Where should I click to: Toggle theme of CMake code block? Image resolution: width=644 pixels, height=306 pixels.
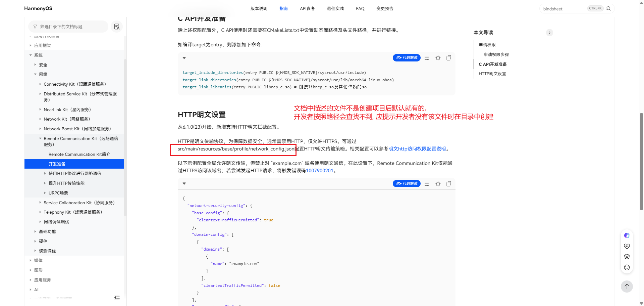(x=438, y=58)
